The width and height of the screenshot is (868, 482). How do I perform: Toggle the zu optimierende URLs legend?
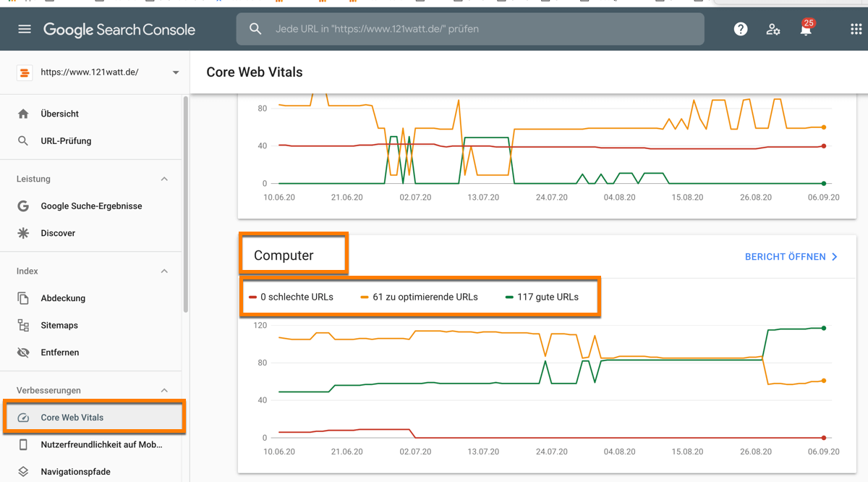[x=426, y=297]
